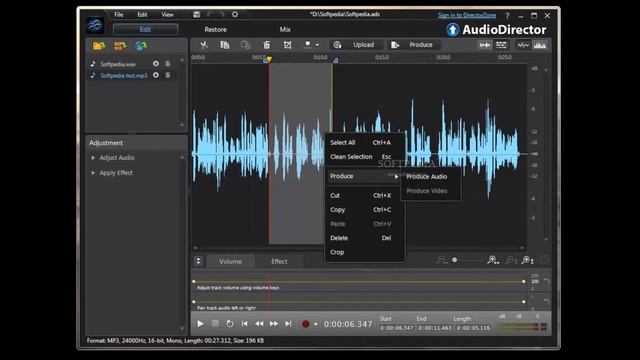
Task: Click the fast forward button
Action: click(274, 324)
